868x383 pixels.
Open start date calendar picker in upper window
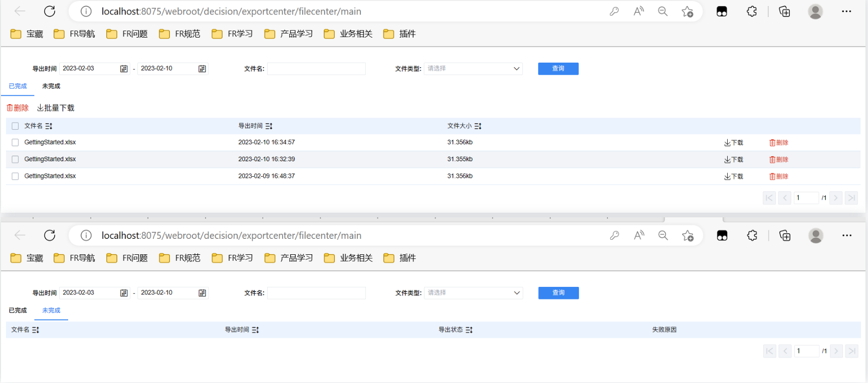tap(124, 69)
